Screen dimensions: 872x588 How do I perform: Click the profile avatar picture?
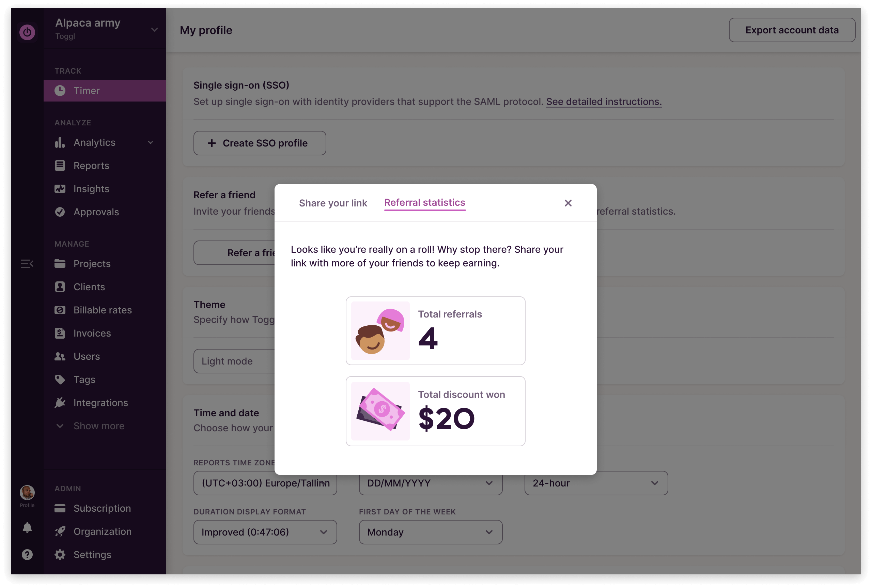click(27, 493)
